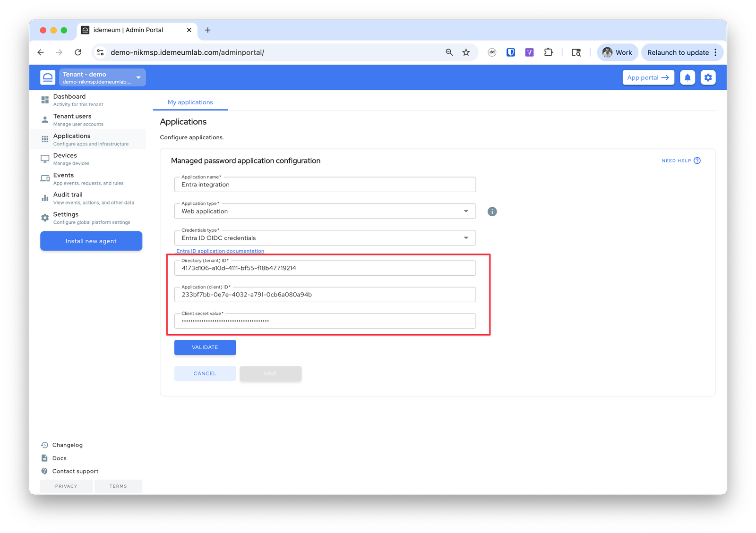Click the Contact support question icon

pos(44,471)
